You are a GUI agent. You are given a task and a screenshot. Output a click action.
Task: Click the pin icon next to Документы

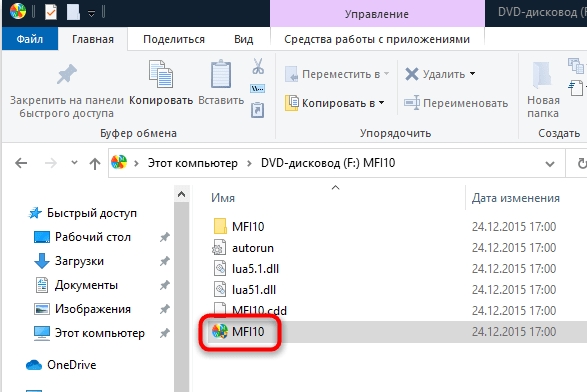coord(165,285)
